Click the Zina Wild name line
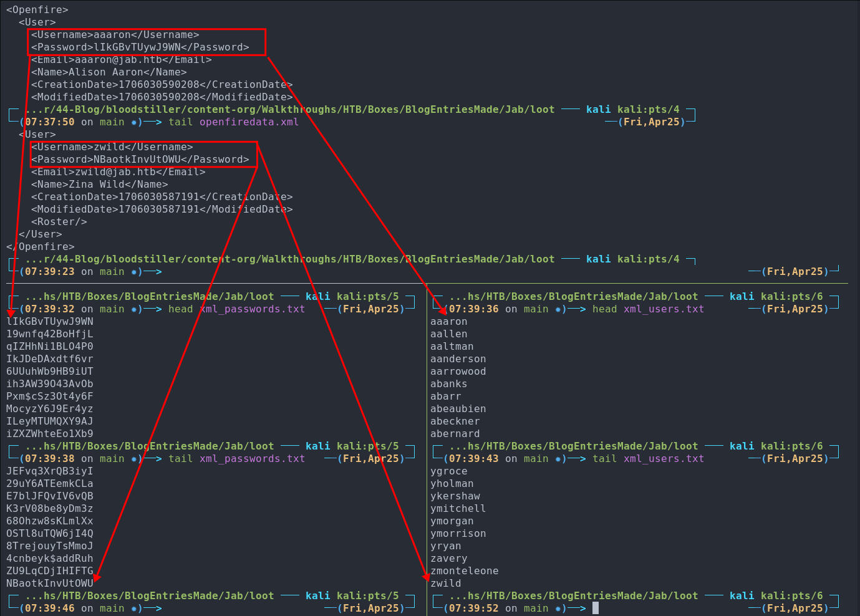Viewport: 860px width, 616px height. [99, 185]
